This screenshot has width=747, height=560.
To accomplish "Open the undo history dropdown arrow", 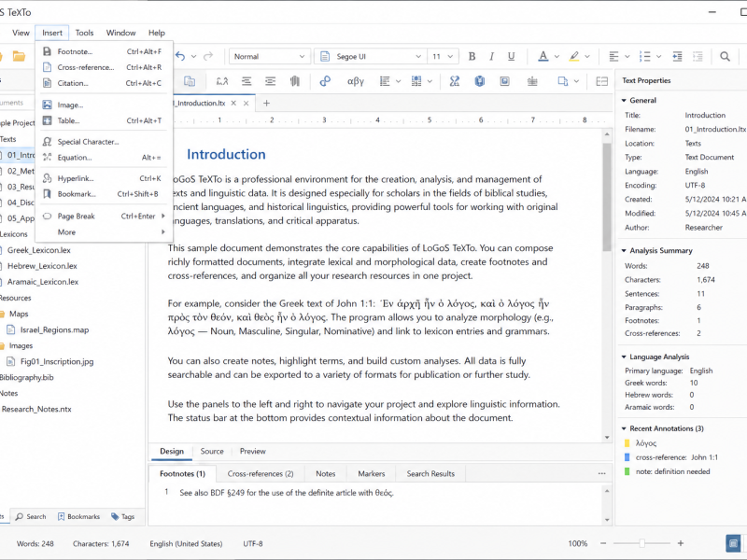I will [193, 56].
